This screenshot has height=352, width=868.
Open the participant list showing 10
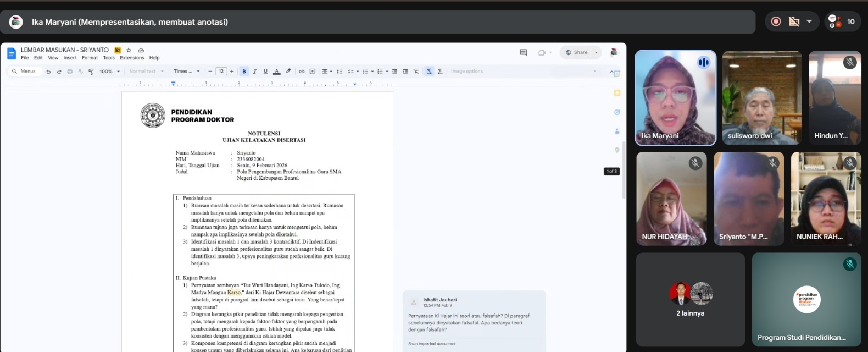(x=842, y=22)
